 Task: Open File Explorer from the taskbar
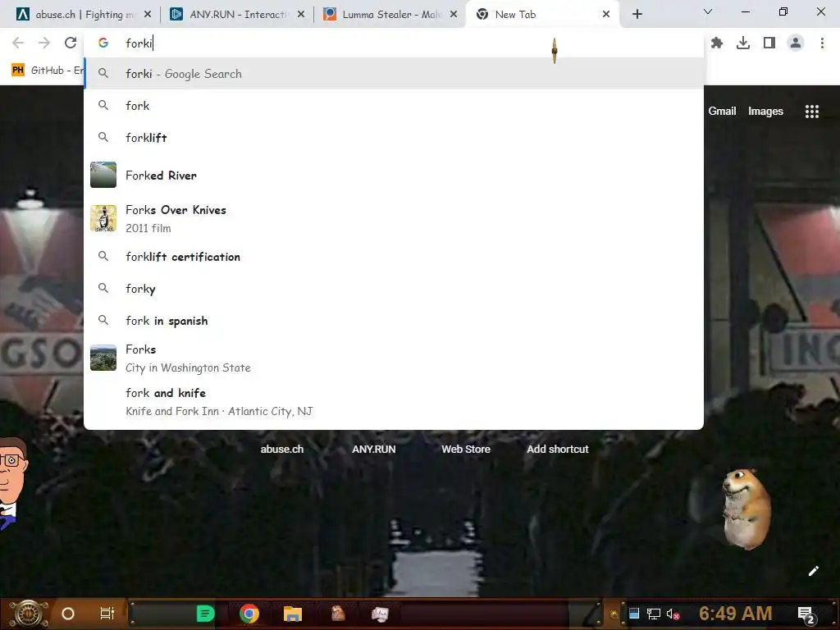pos(293,614)
